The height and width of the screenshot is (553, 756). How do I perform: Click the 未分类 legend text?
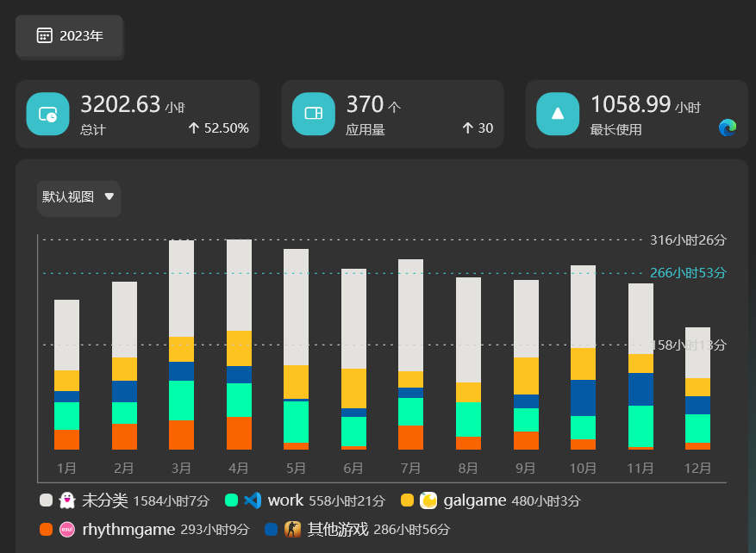[104, 500]
